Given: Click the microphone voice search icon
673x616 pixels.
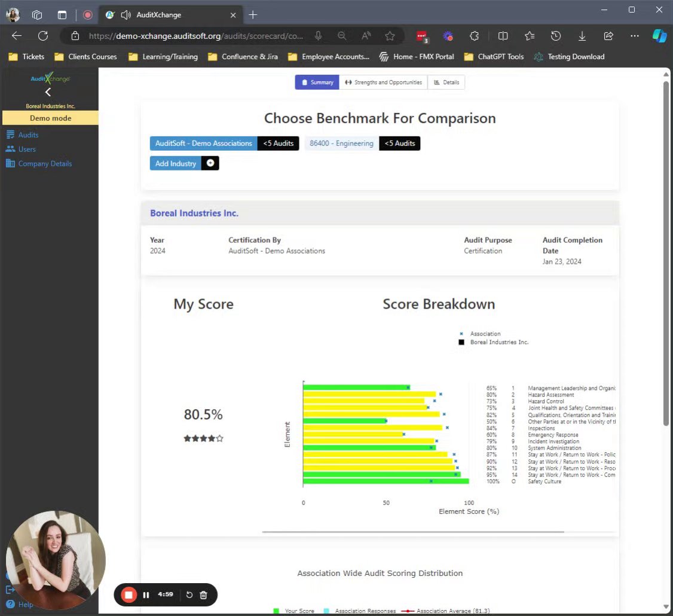Looking at the screenshot, I should click(x=318, y=36).
